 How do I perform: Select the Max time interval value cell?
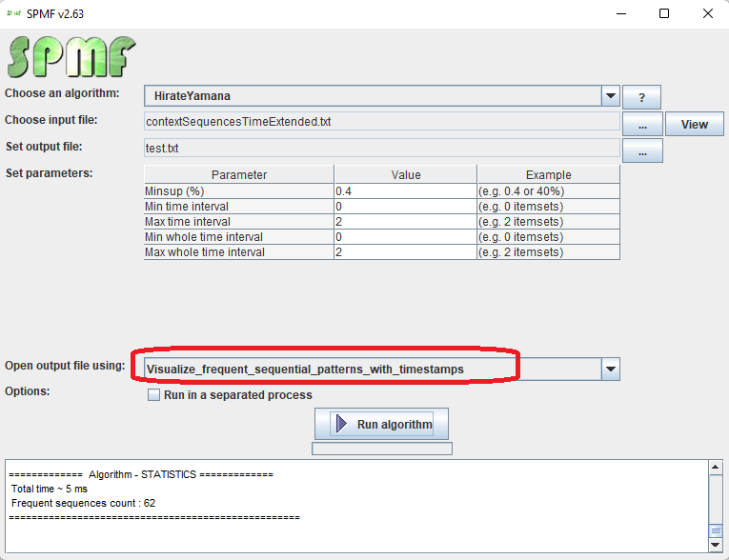[405, 222]
